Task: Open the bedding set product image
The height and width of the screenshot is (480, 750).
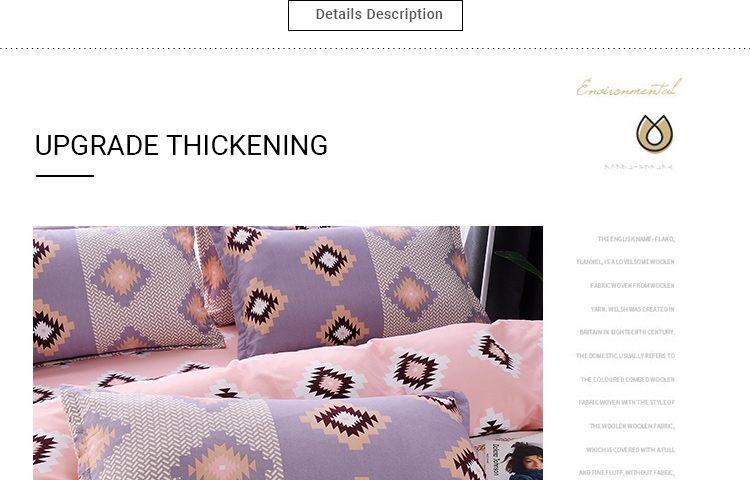Action: (288, 353)
